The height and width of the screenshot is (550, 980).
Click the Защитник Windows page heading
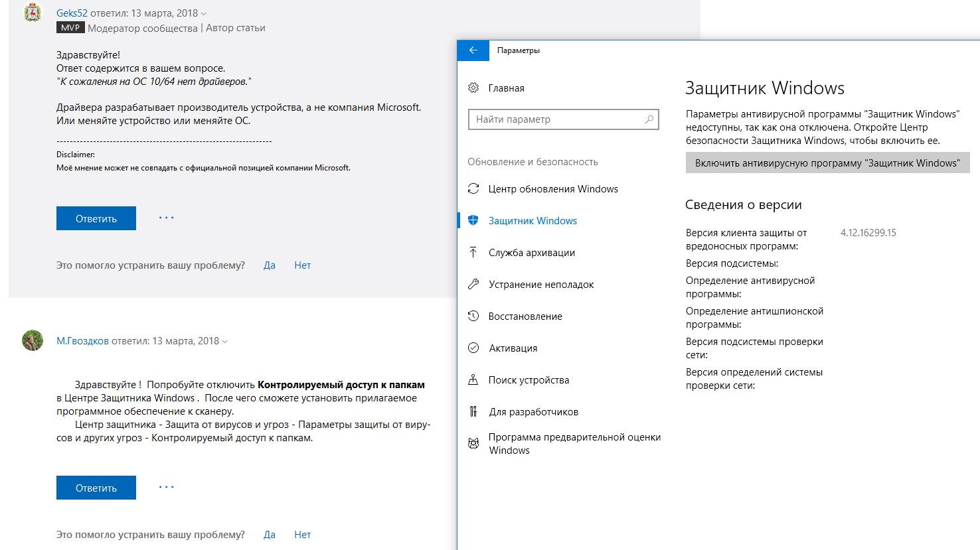coord(765,88)
